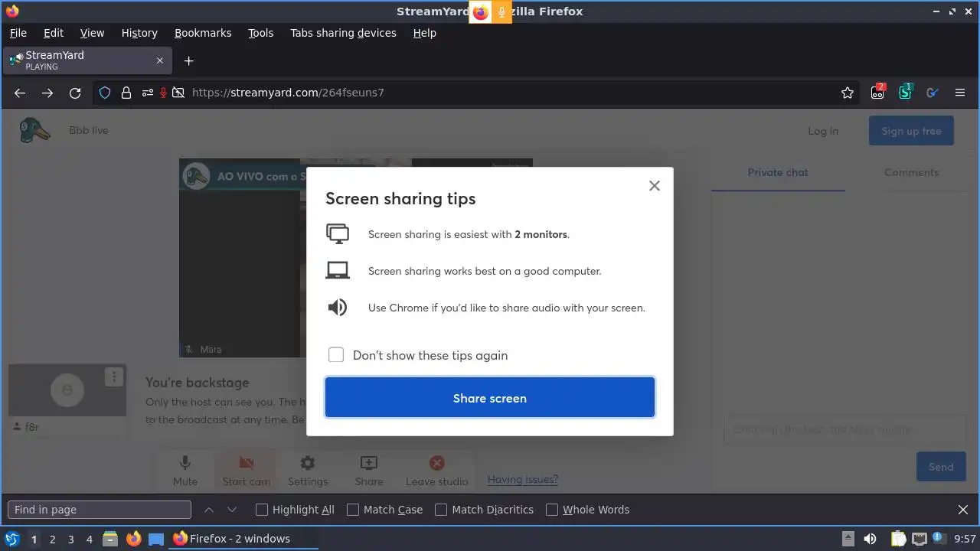980x551 pixels.
Task: Open the three-dot menu on f8r thumbnail
Action: pos(113,377)
